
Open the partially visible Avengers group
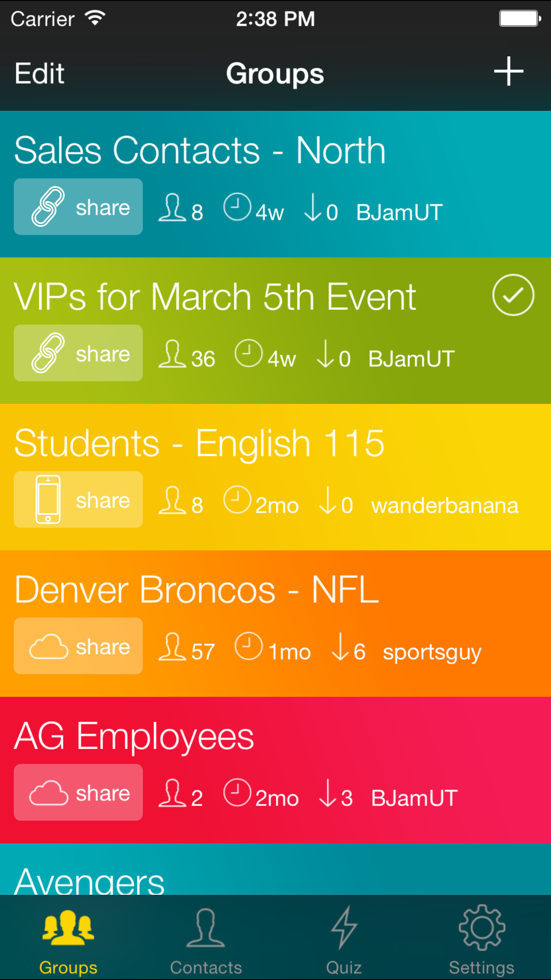click(x=90, y=880)
